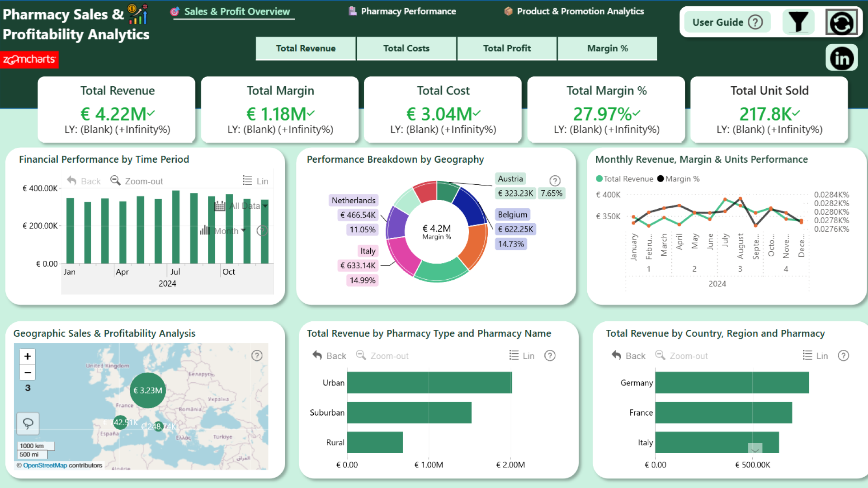Toggle Lin scale on Time Period chart
The image size is (868, 488).
[255, 181]
